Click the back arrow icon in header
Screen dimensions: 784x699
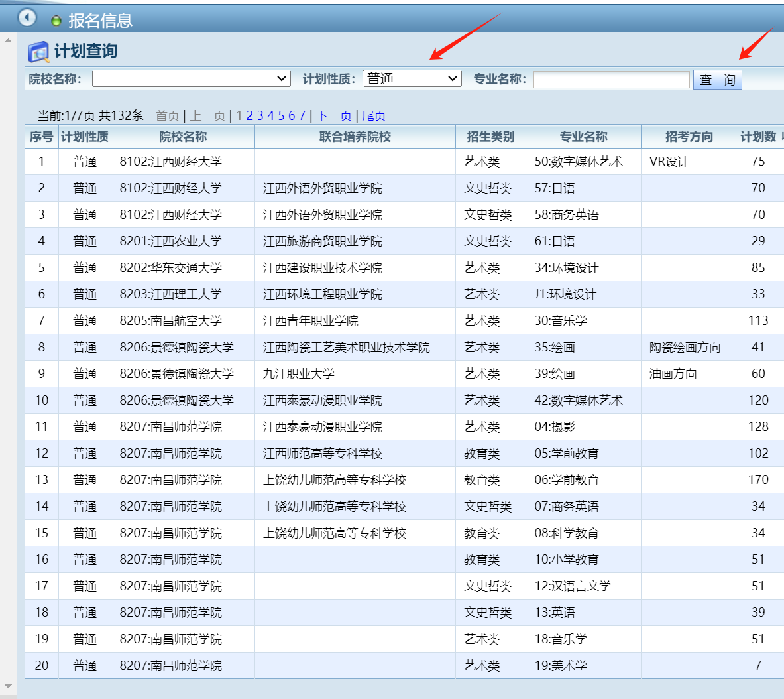[27, 17]
